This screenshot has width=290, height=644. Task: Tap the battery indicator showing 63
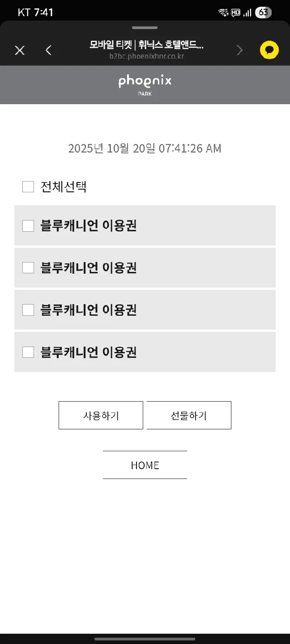pos(263,13)
